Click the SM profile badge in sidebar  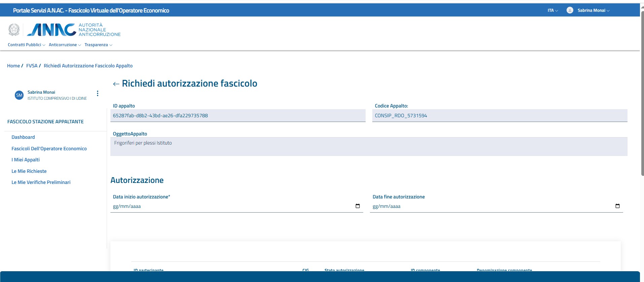[x=19, y=95]
